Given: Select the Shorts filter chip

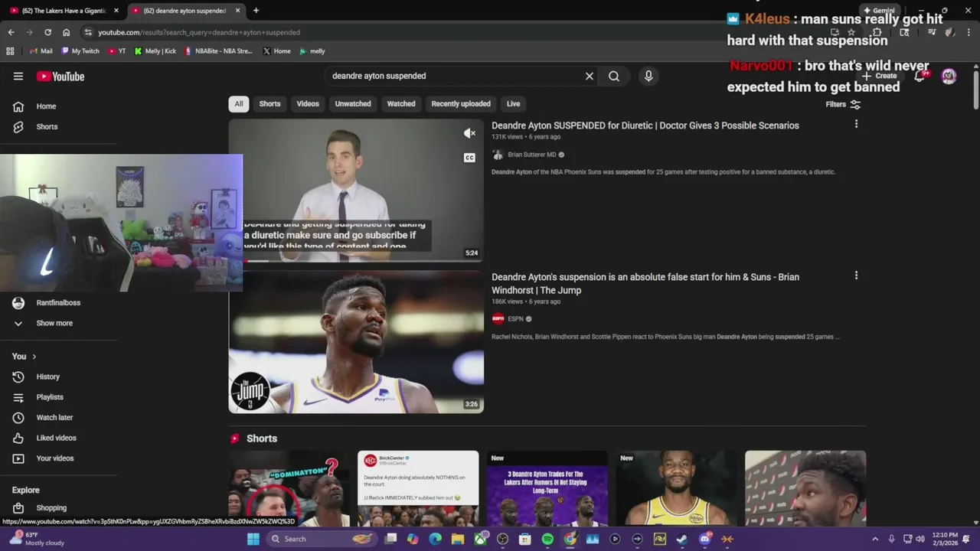Looking at the screenshot, I should (x=269, y=103).
